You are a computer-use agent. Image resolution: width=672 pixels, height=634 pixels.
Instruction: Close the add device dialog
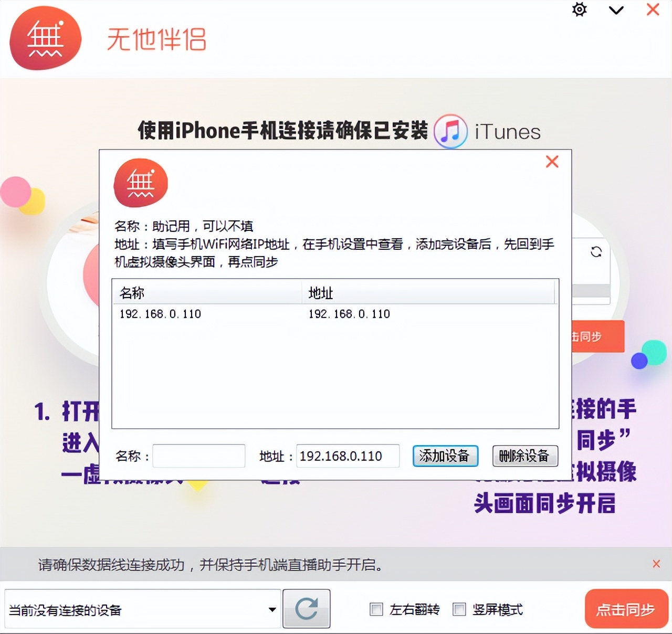552,162
